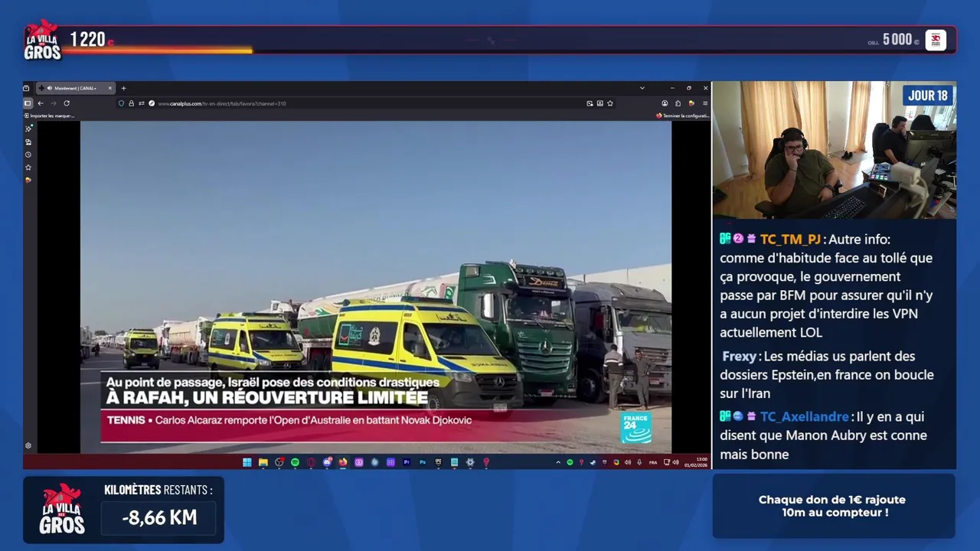Image resolution: width=980 pixels, height=551 pixels.
Task: Open the volume icon in the tray
Action: coord(675,462)
